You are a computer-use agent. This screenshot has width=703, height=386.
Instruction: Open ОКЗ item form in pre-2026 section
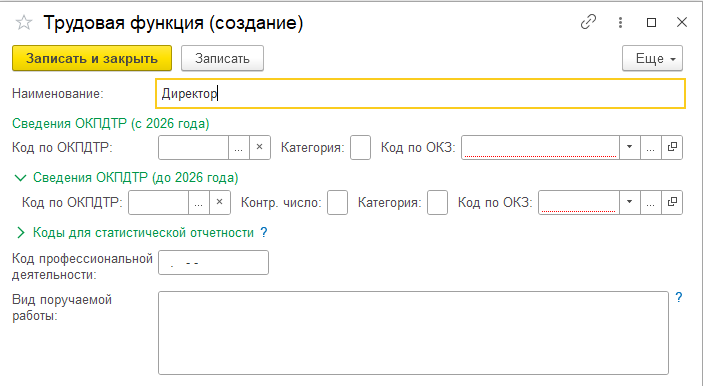(x=672, y=203)
